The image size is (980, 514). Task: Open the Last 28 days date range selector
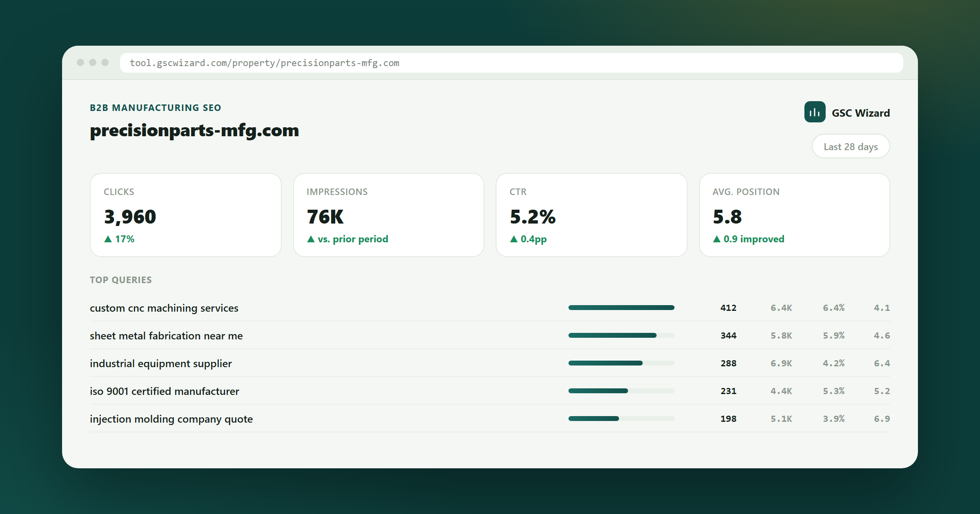point(851,146)
